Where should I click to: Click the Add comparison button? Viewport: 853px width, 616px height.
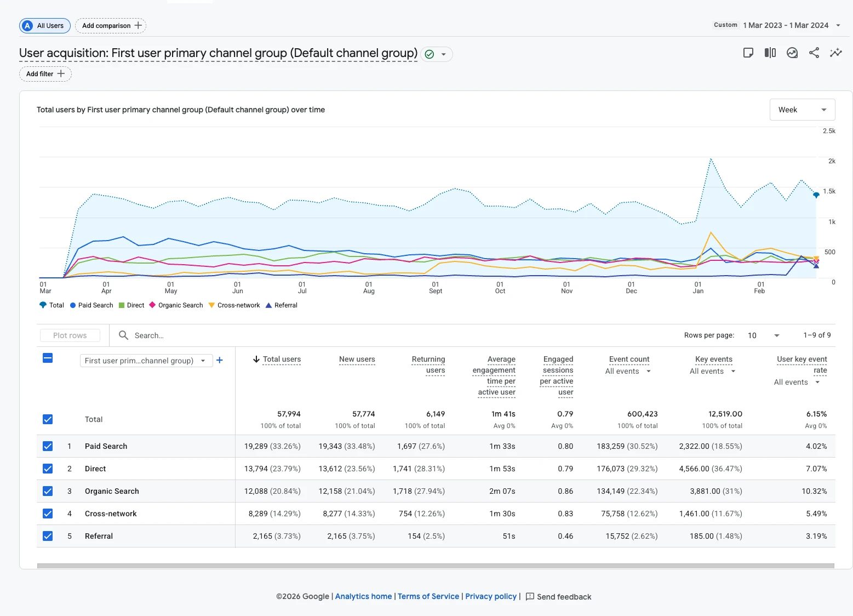111,26
